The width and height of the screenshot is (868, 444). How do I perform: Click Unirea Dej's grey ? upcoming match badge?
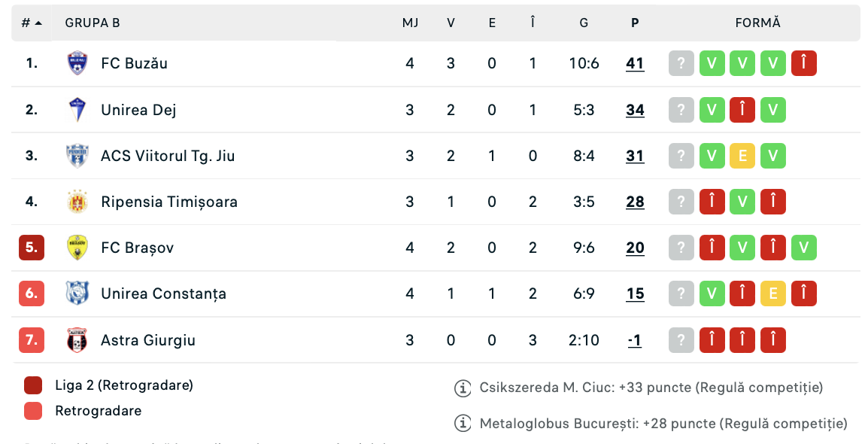pyautogui.click(x=681, y=110)
